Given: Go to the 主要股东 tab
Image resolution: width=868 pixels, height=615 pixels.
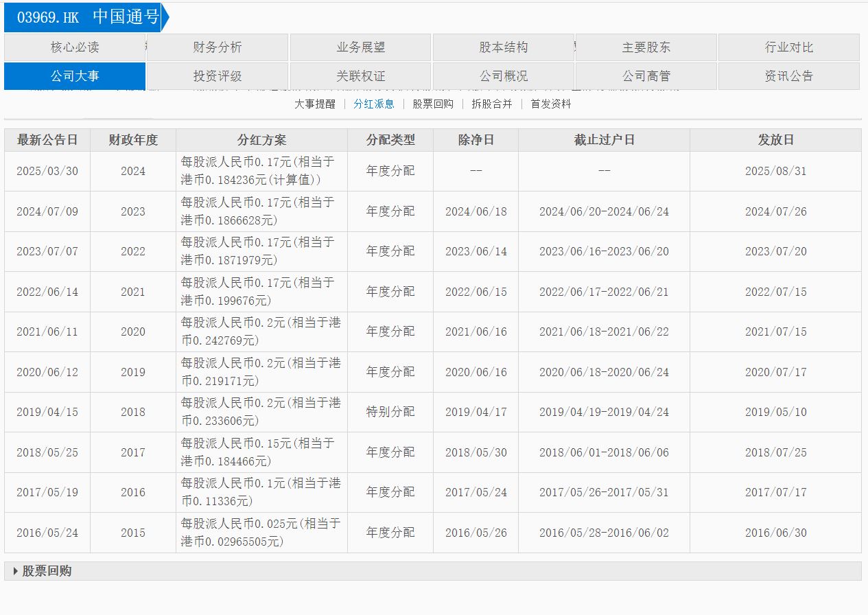Looking at the screenshot, I should click(x=646, y=47).
